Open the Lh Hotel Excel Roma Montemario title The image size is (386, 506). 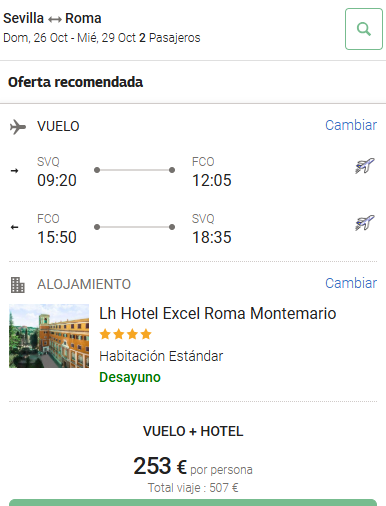coord(218,313)
